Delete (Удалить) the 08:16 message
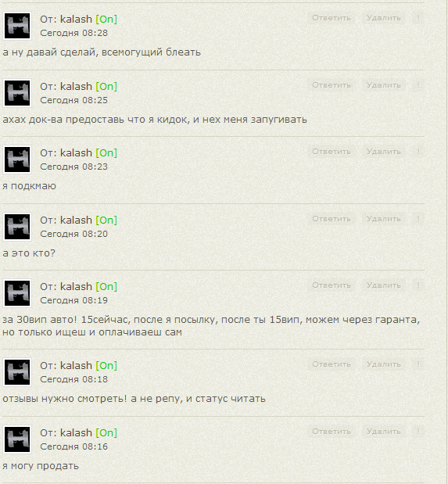 383,432
